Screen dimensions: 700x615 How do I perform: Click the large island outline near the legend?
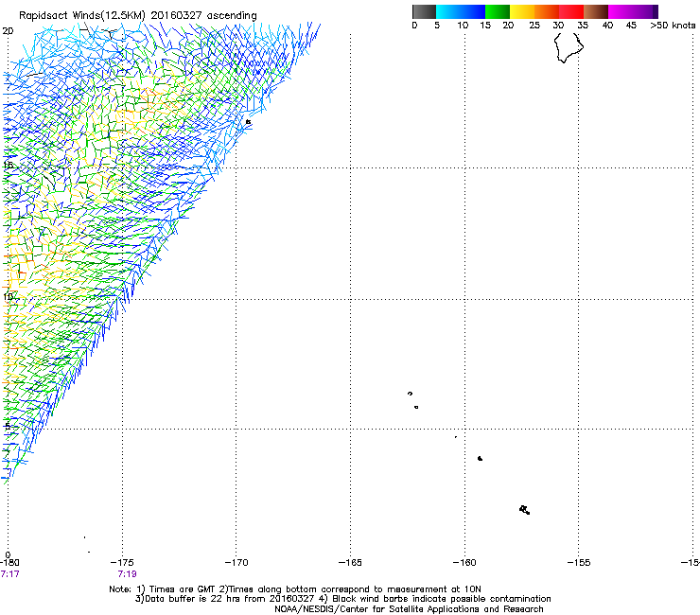pos(569,48)
